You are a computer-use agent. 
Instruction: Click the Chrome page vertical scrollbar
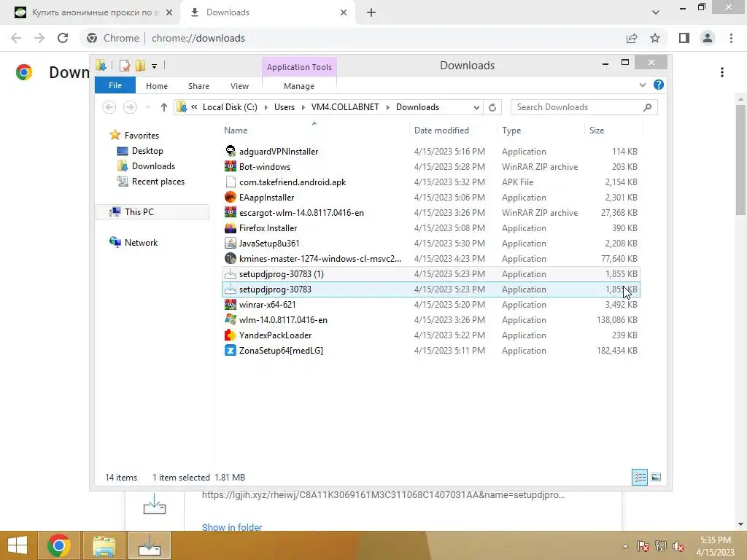pyautogui.click(x=740, y=160)
